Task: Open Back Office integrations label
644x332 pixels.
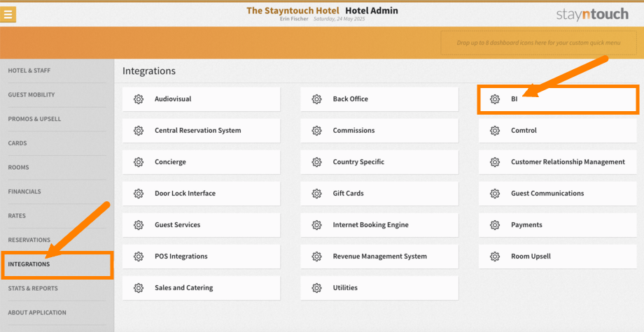Action: (x=350, y=99)
